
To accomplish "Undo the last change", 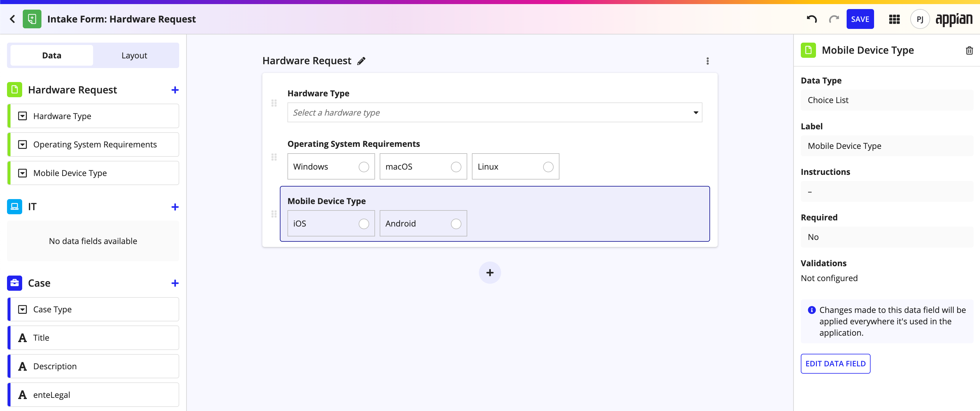I will coord(812,19).
